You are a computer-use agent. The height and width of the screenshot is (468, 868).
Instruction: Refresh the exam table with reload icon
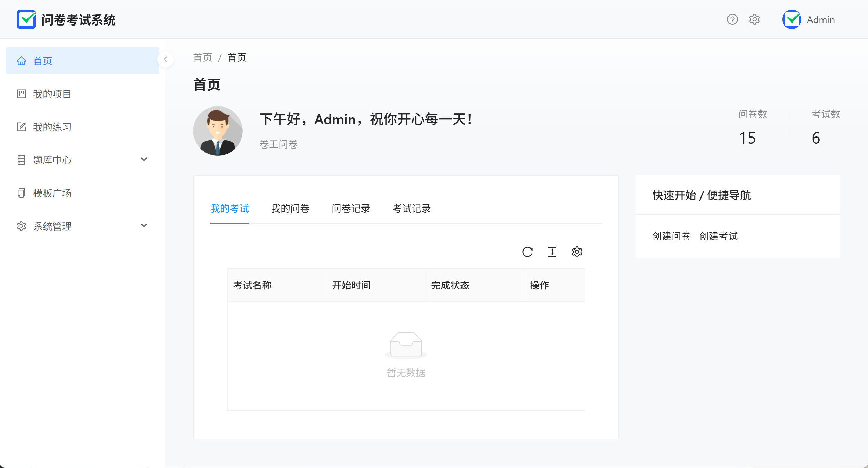tap(527, 252)
